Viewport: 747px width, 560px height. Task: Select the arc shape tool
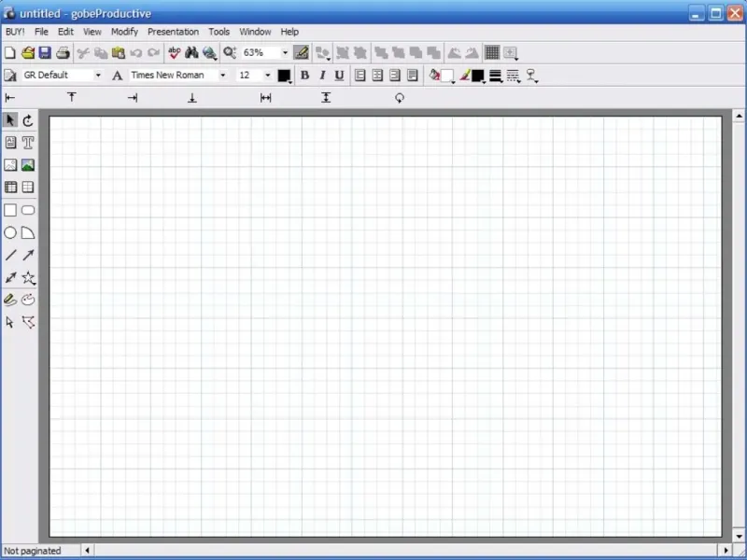pyautogui.click(x=28, y=232)
